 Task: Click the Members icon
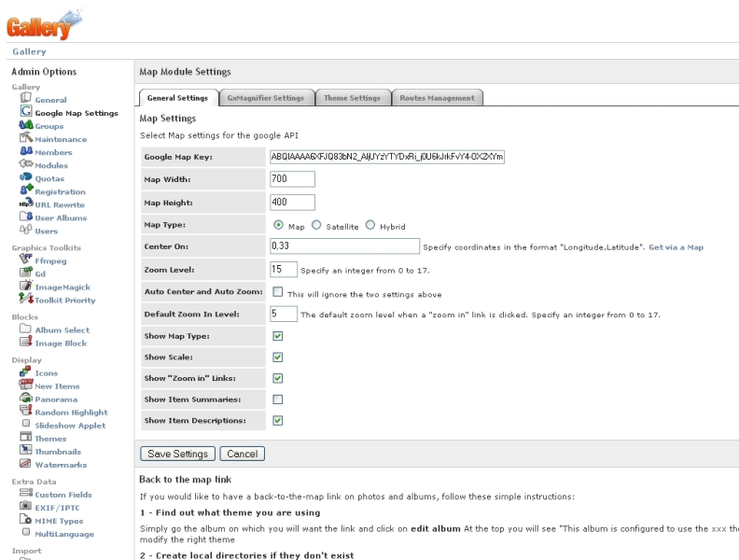[x=26, y=151]
